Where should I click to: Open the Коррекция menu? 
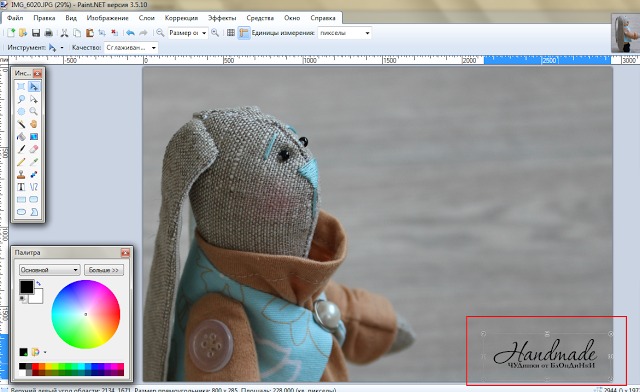tap(181, 18)
